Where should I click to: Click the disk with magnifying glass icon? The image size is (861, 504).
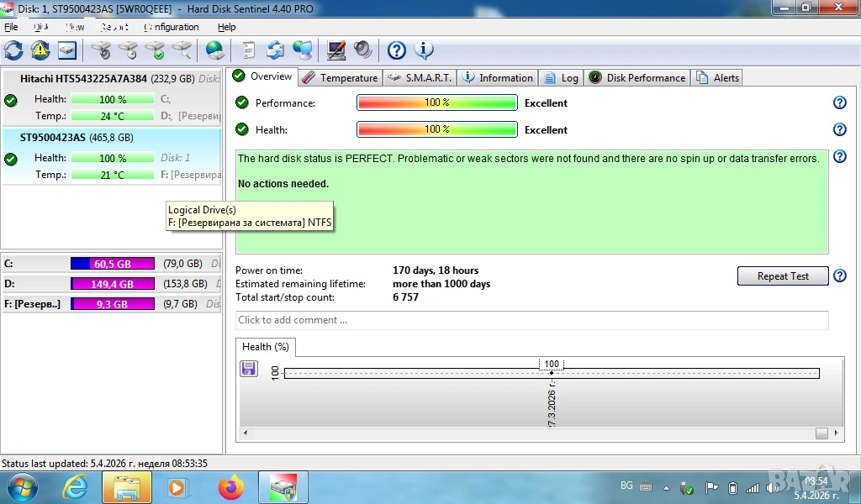pyautogui.click(x=182, y=50)
